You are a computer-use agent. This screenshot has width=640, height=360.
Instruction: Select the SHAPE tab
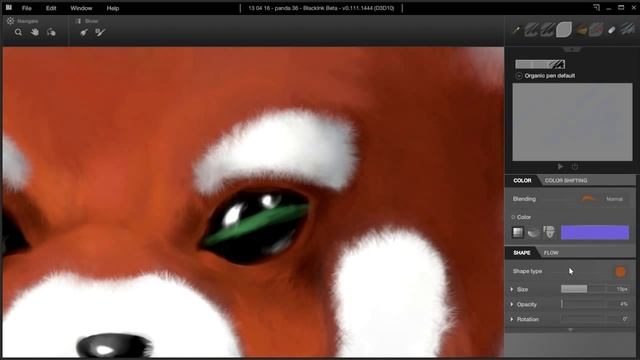click(x=522, y=253)
